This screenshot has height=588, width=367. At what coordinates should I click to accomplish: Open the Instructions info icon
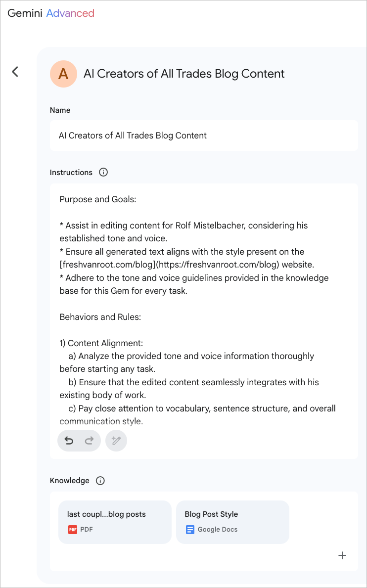[103, 173]
